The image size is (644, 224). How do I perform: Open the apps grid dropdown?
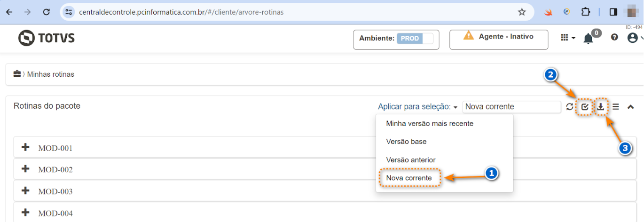click(567, 38)
